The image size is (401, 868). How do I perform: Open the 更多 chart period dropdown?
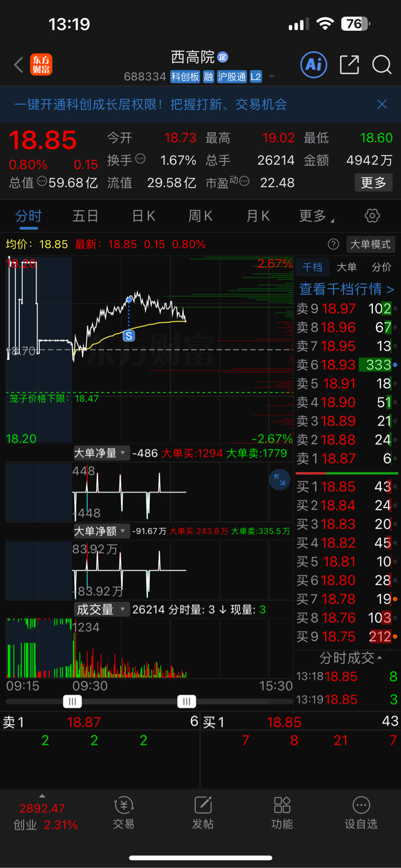click(x=316, y=216)
